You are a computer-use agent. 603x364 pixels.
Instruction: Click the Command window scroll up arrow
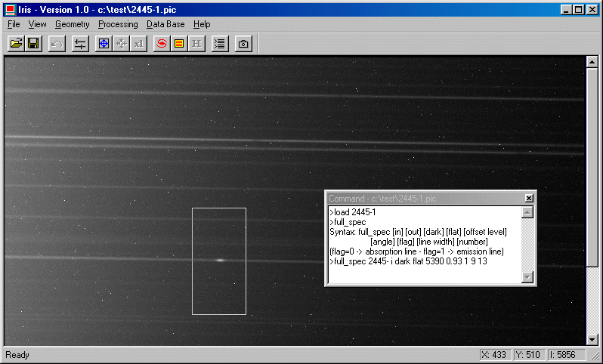[x=527, y=212]
